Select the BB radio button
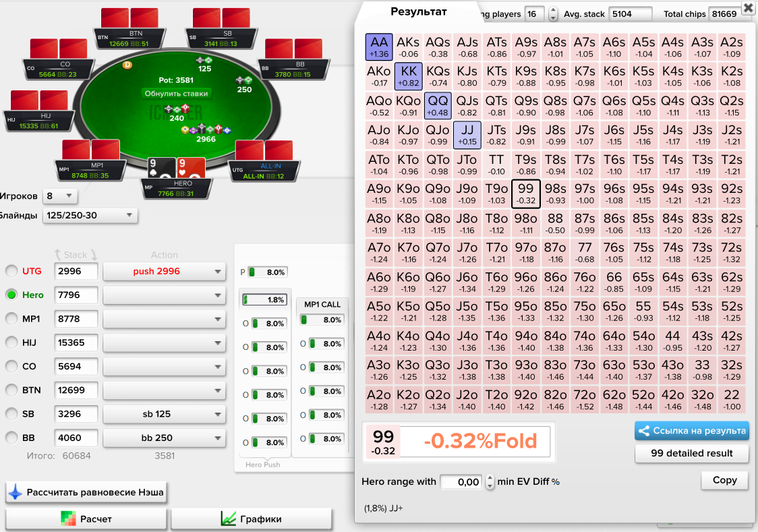This screenshot has width=758, height=532. 11,438
